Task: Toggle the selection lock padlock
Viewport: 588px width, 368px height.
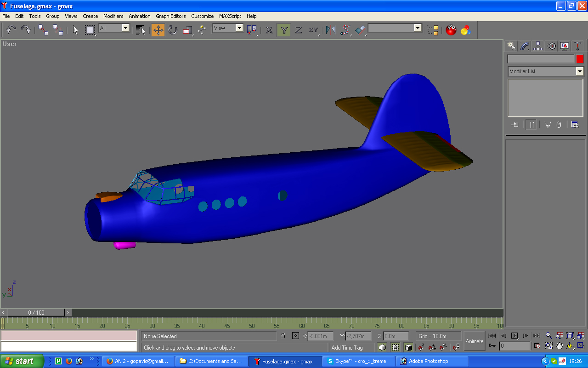Action: coord(283,336)
